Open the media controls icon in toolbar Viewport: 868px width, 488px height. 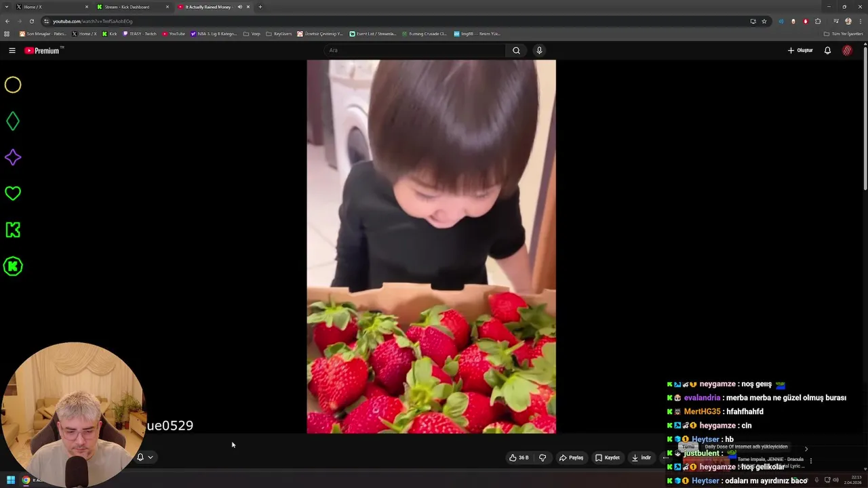point(835,21)
